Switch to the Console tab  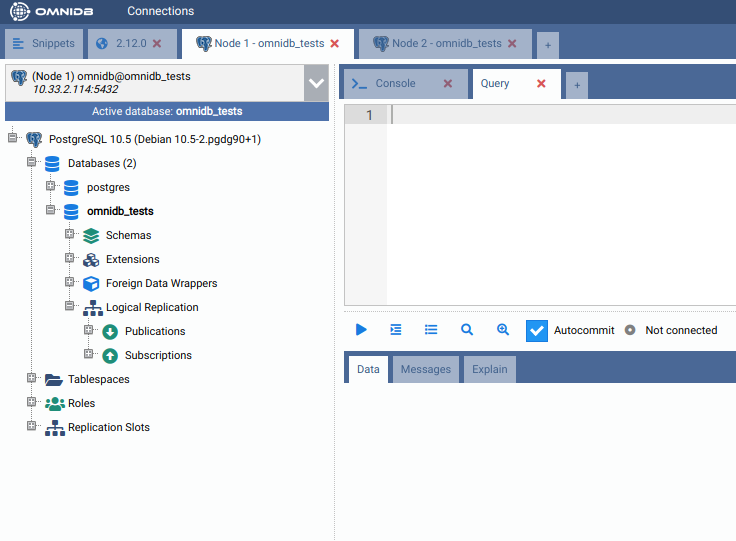(395, 84)
